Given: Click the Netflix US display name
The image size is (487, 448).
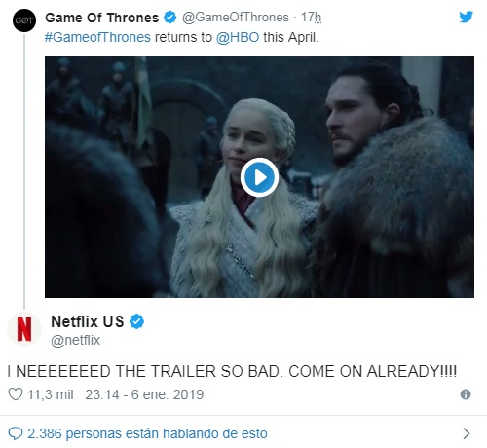Looking at the screenshot, I should tap(88, 321).
